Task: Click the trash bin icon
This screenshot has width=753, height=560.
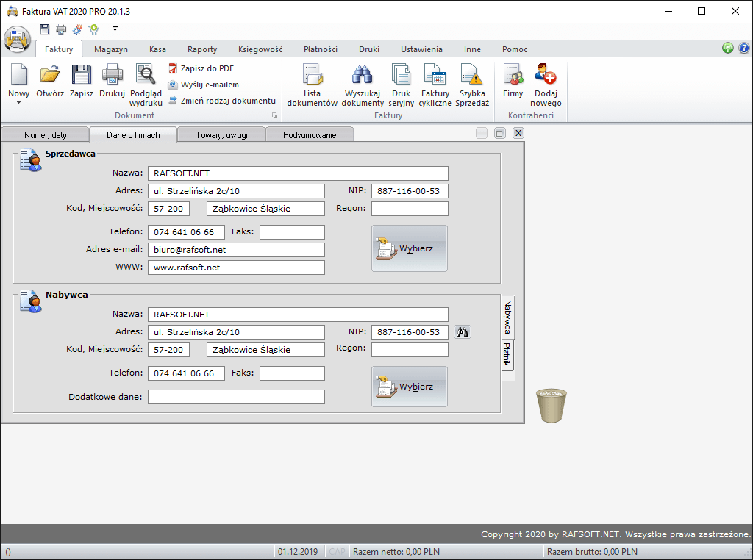Action: (x=552, y=406)
